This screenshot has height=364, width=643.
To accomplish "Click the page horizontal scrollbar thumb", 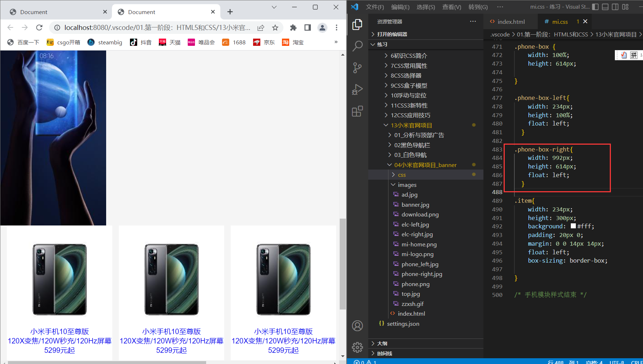I will (107, 362).
